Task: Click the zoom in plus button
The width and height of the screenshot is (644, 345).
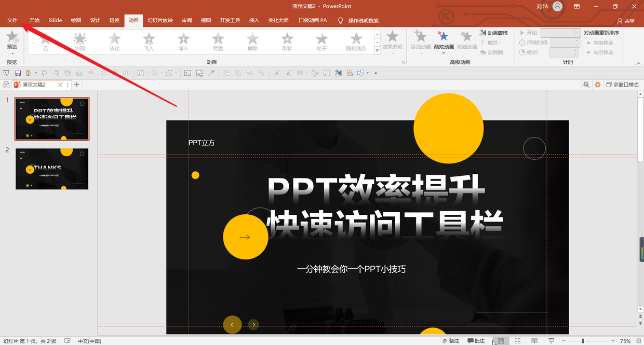Action: click(x=613, y=341)
